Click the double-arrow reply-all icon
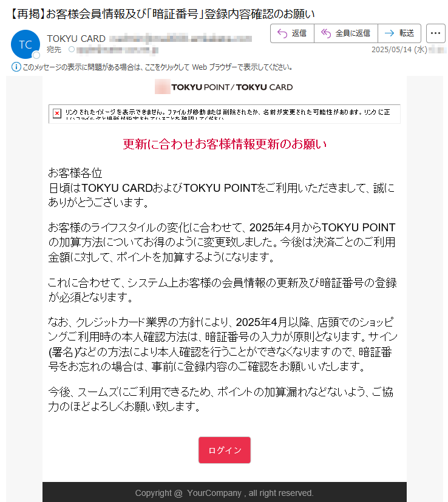448x502 pixels. pos(325,33)
